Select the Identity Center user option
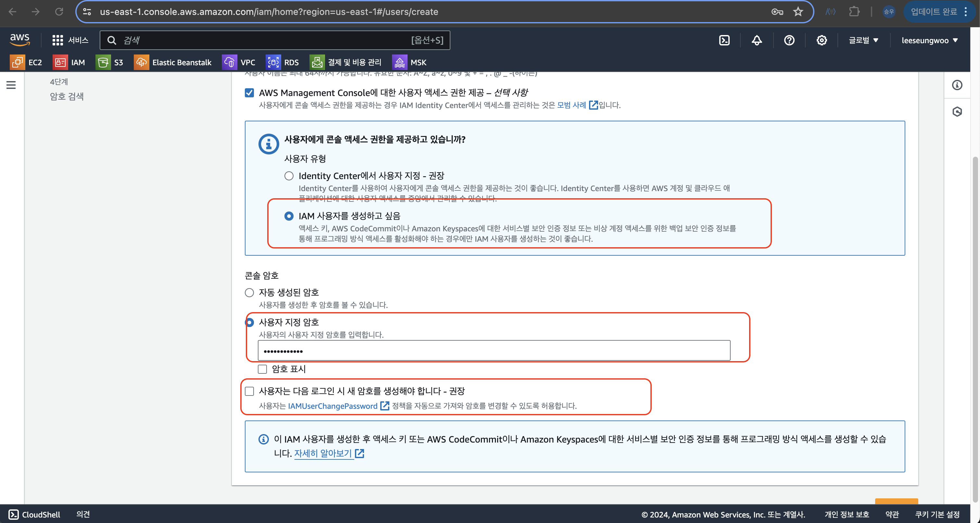The height and width of the screenshot is (523, 980). click(289, 176)
